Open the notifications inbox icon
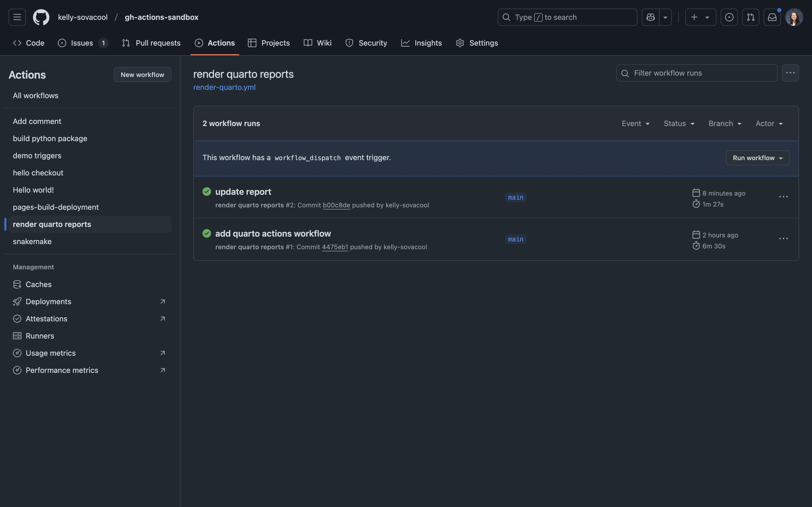Viewport: 812px width, 507px height. 772,17
